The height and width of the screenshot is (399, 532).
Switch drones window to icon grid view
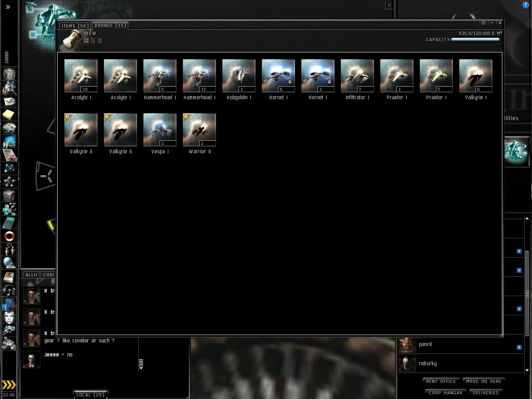[86, 41]
